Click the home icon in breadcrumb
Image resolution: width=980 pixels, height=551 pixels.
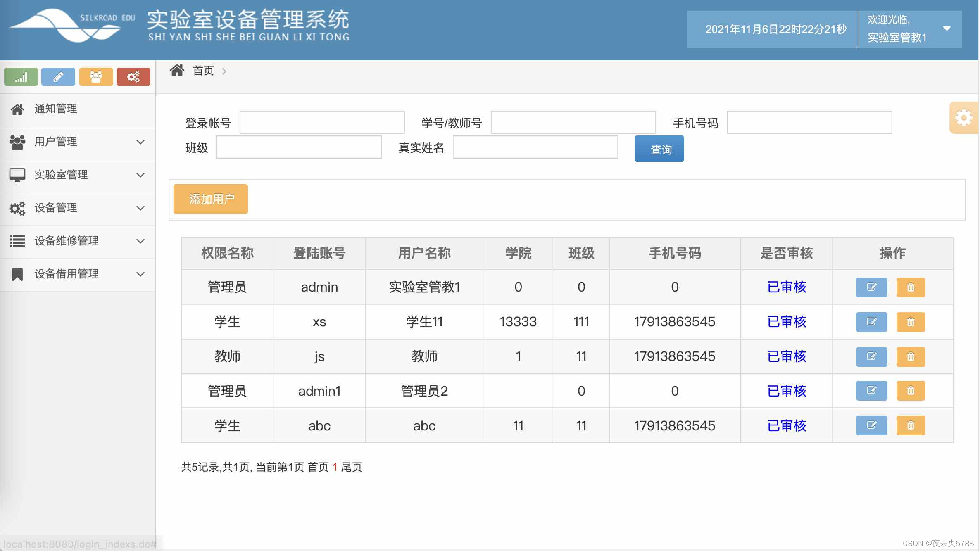click(177, 71)
